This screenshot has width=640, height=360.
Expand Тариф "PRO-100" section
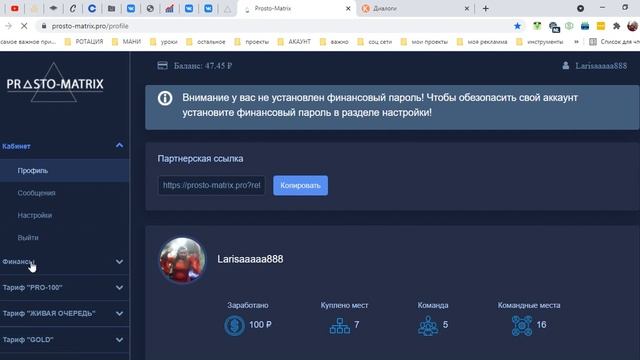point(64,288)
